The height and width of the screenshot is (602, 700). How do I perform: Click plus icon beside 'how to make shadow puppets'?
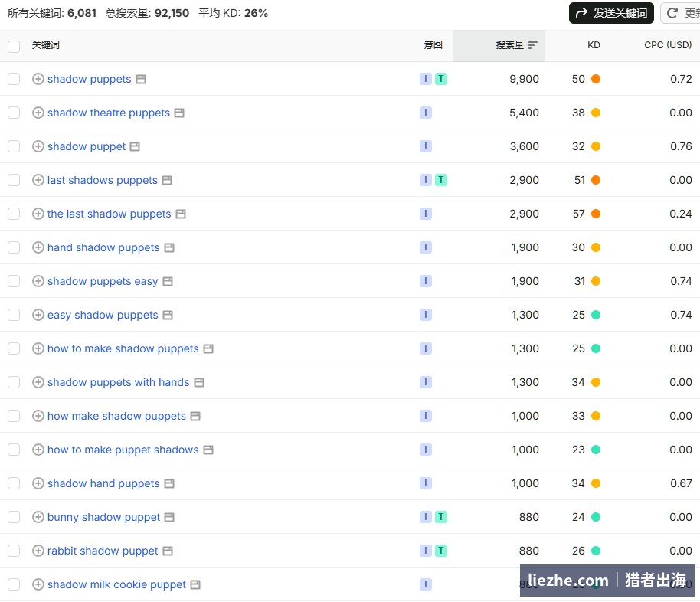tap(38, 348)
